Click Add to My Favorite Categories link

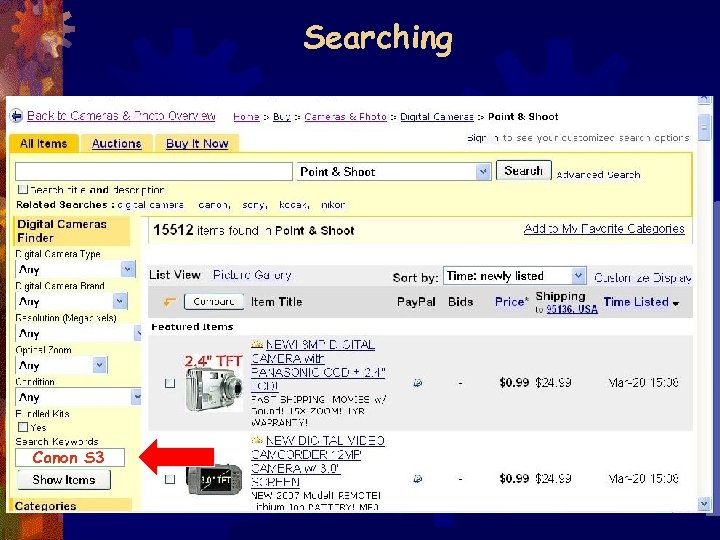coord(604,229)
